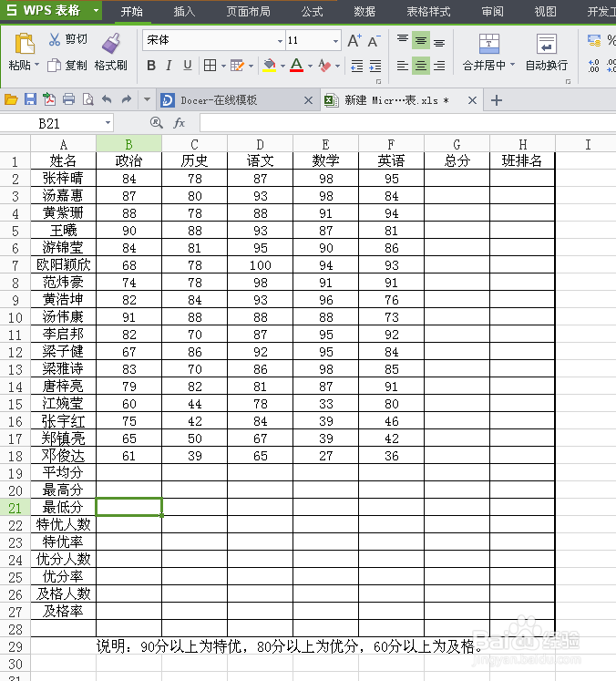Viewport: 616px width, 681px height.
Task: Toggle center horizontal alignment (highlighted)
Action: tap(421, 66)
